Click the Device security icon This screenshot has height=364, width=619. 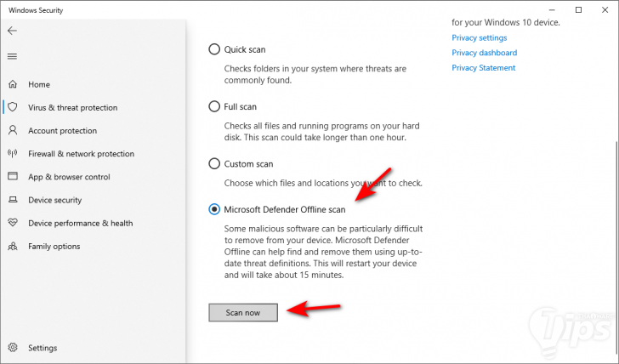[x=12, y=200]
